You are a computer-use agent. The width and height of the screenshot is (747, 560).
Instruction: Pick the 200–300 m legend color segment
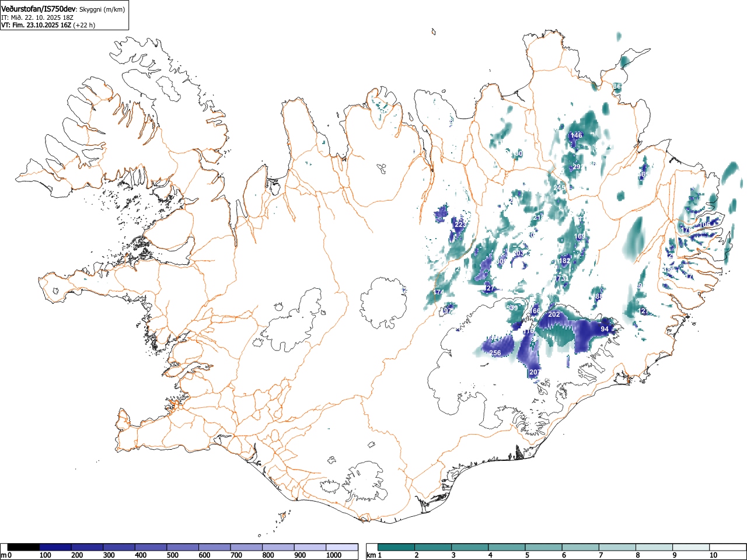(x=88, y=547)
